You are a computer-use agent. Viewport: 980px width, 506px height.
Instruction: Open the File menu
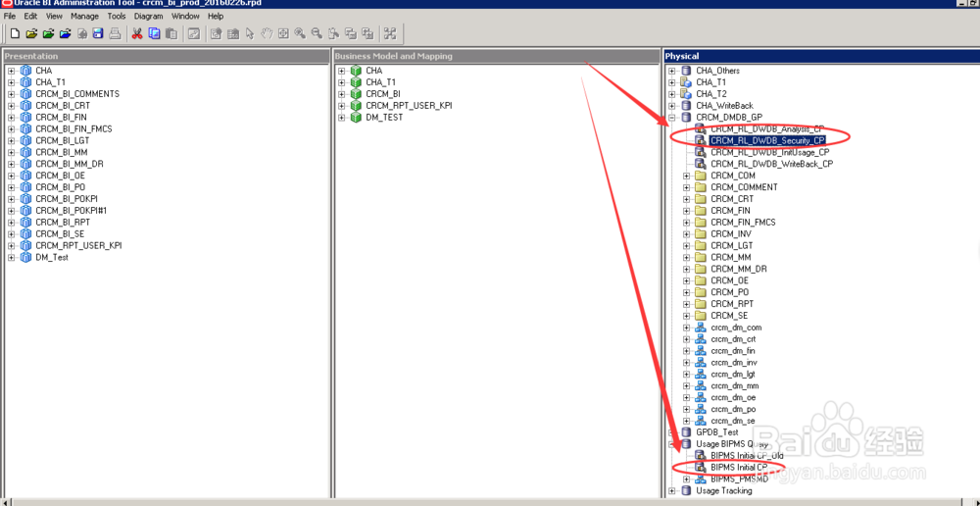click(x=10, y=17)
